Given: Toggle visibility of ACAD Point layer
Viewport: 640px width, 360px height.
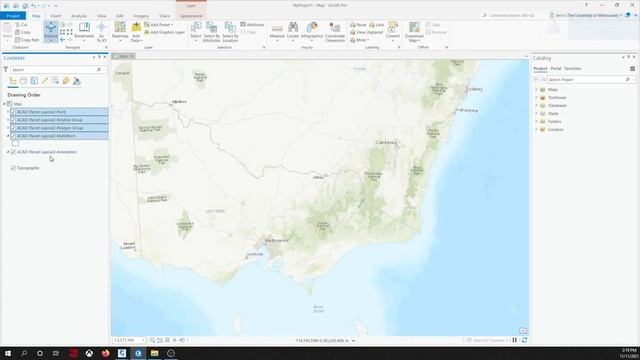Looking at the screenshot, I should tap(13, 112).
